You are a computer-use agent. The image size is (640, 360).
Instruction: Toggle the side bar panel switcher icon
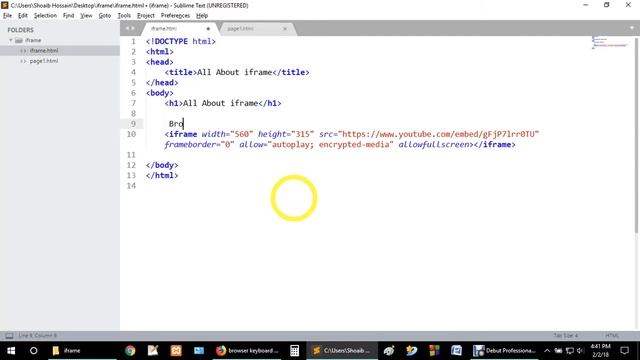[9, 336]
